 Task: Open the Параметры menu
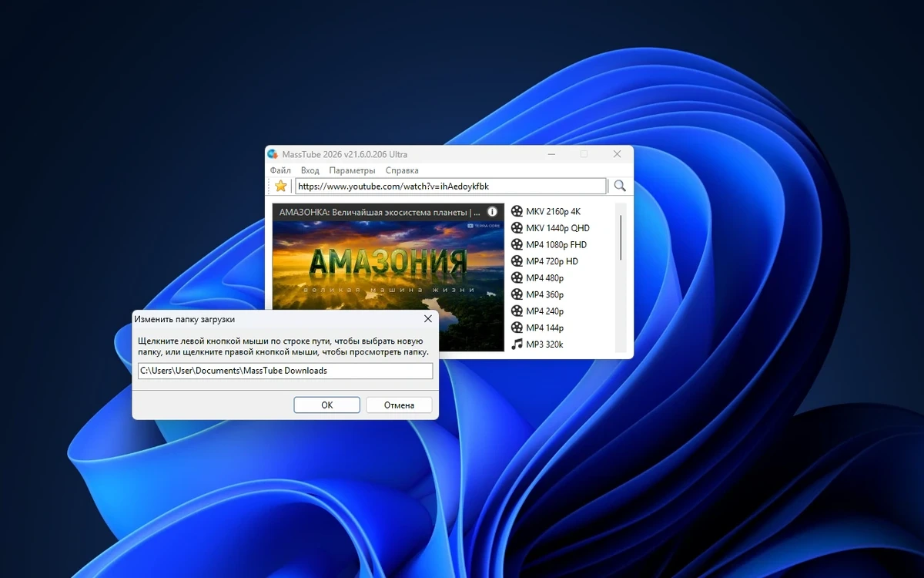tap(352, 170)
